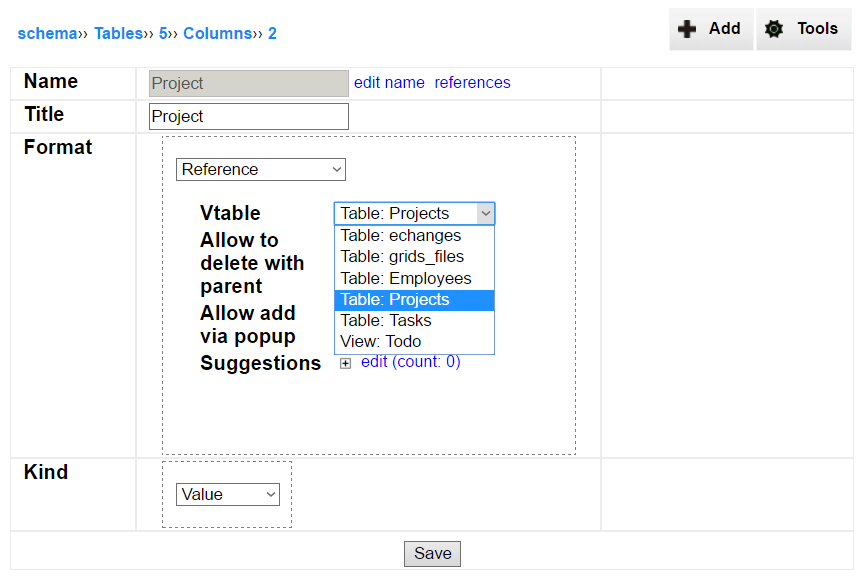Open the edit name link
The image size is (861, 585).
tap(389, 82)
